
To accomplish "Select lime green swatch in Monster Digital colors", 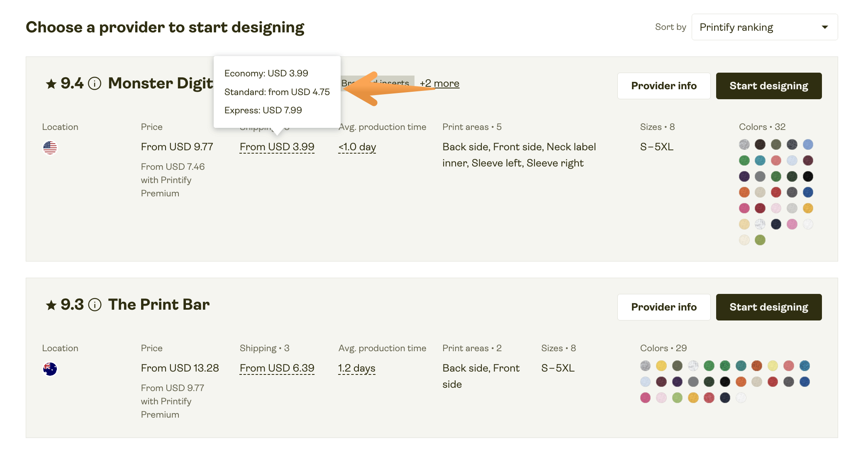I will (x=760, y=240).
